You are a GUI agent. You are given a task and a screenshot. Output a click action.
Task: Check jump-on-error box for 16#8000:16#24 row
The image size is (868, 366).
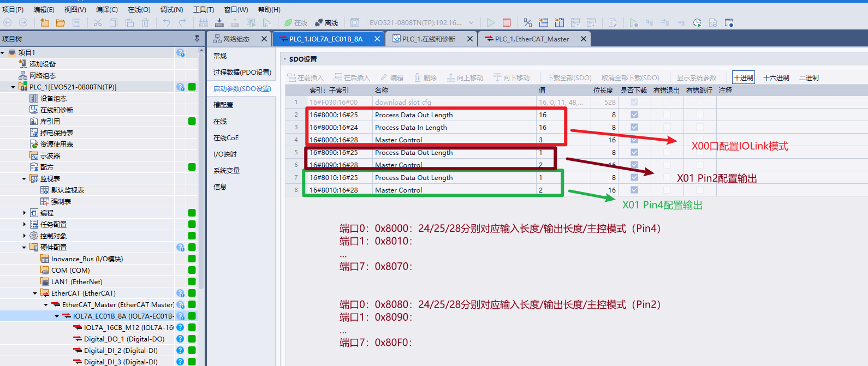coord(700,127)
